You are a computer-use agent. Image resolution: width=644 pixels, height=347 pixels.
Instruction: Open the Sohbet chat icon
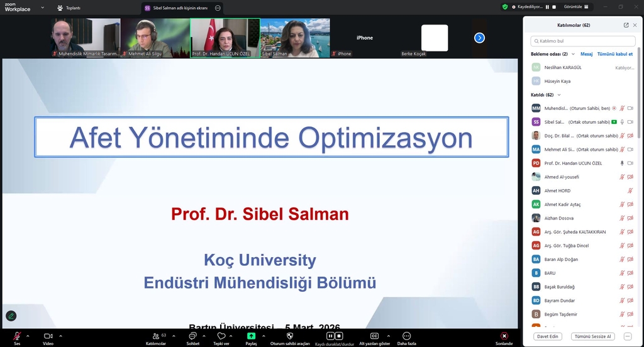pyautogui.click(x=192, y=336)
